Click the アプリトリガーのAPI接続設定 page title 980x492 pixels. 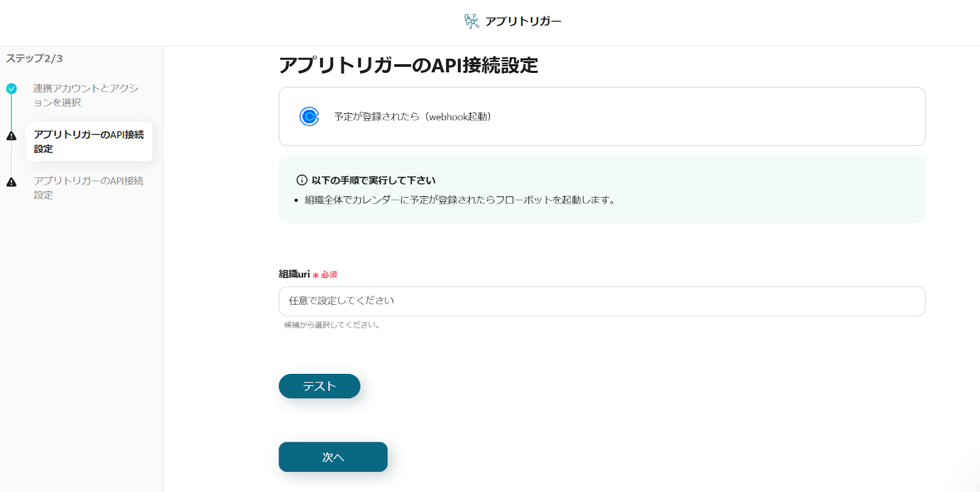[409, 65]
